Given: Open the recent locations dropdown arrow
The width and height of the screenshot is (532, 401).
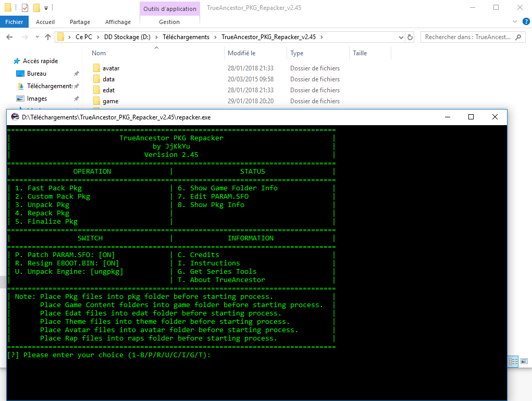Looking at the screenshot, I should (x=37, y=37).
